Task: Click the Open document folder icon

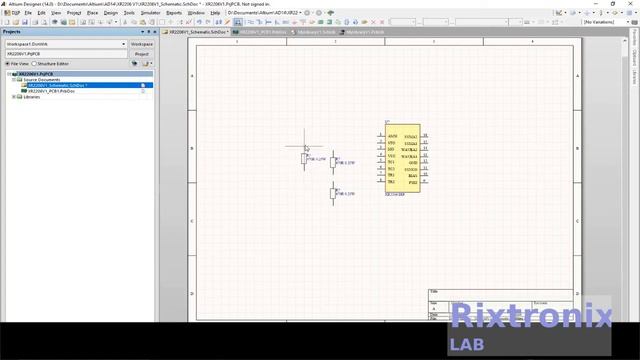Action: pyautogui.click(x=16, y=22)
